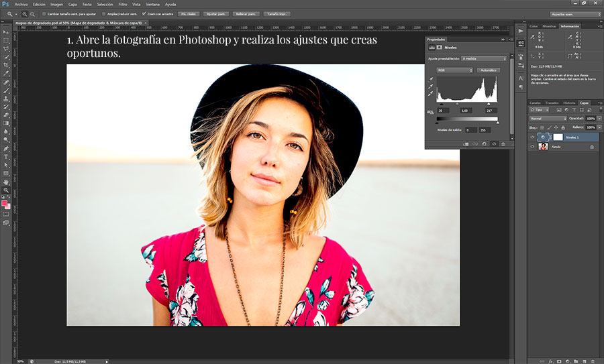Image resolution: width=604 pixels, height=364 pixels.
Task: Click the reset adjustment icon in Propiedades
Action: (483, 143)
